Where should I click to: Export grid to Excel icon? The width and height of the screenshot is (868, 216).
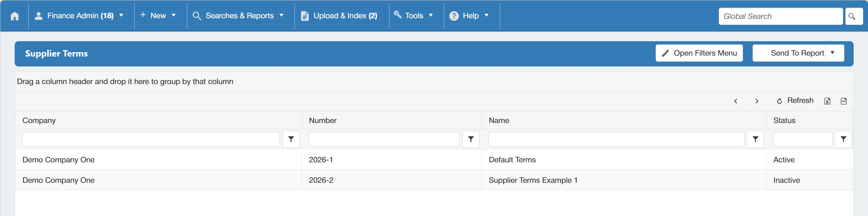(827, 101)
